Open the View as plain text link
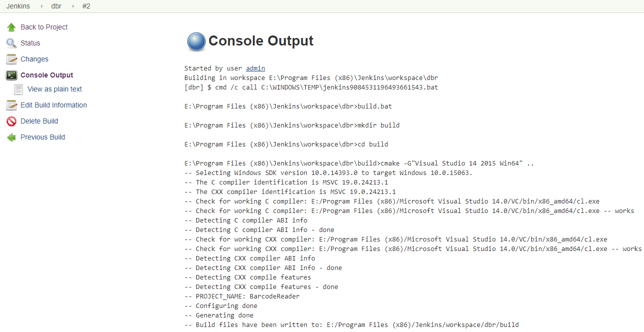644x332 pixels. (x=54, y=89)
